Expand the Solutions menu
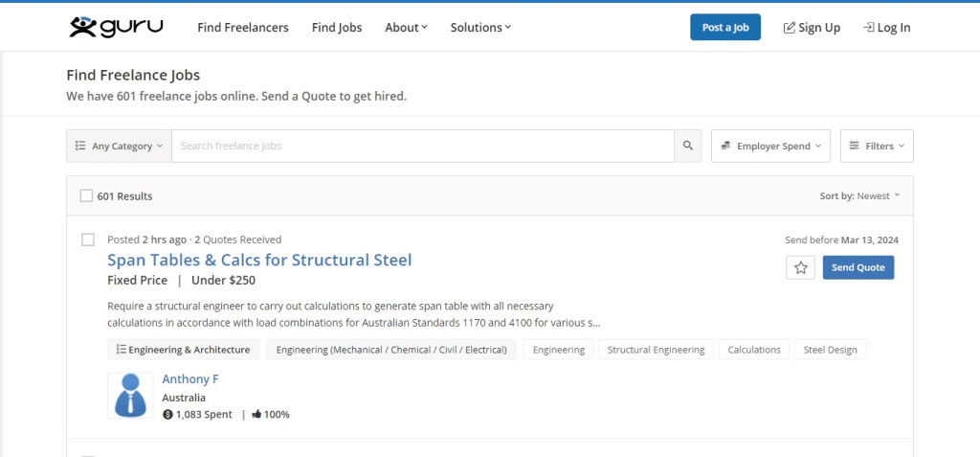 click(480, 28)
